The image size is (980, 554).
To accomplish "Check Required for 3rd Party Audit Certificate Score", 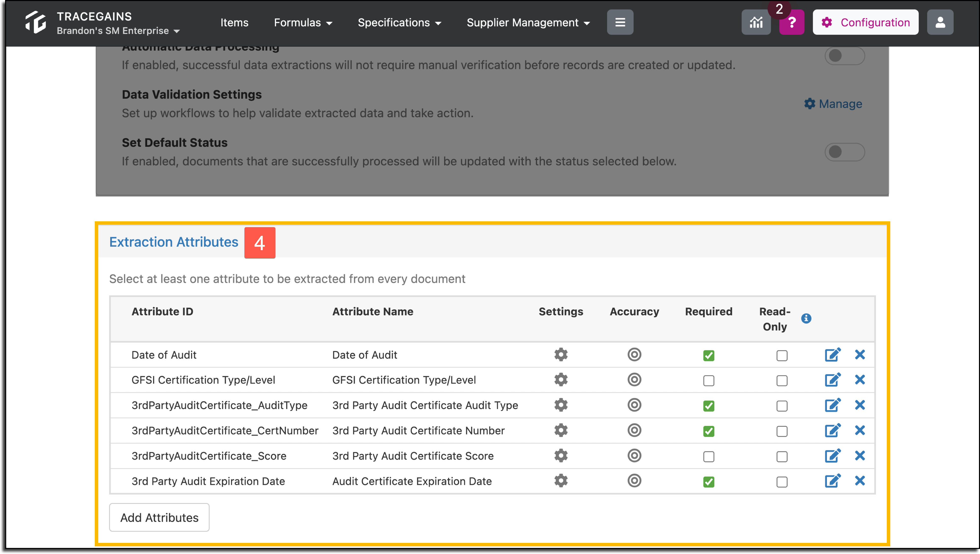I will coord(709,457).
